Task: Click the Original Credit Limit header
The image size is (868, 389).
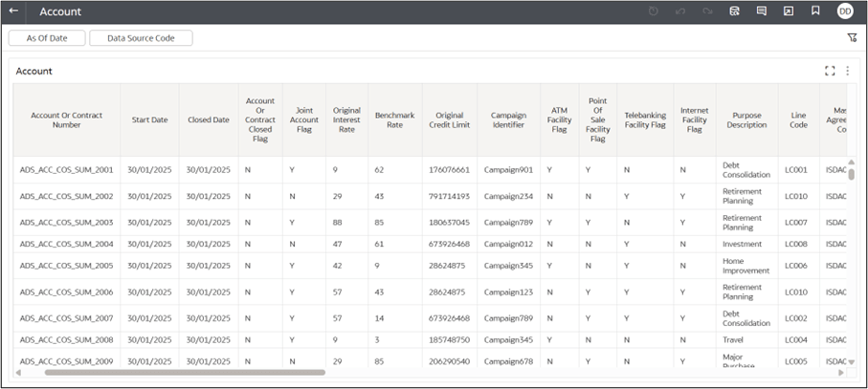Action: point(450,119)
